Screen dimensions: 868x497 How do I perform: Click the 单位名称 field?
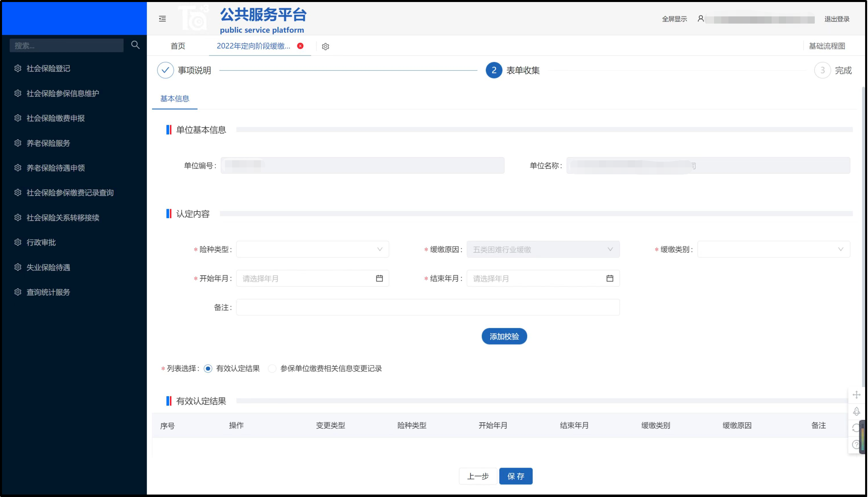708,166
